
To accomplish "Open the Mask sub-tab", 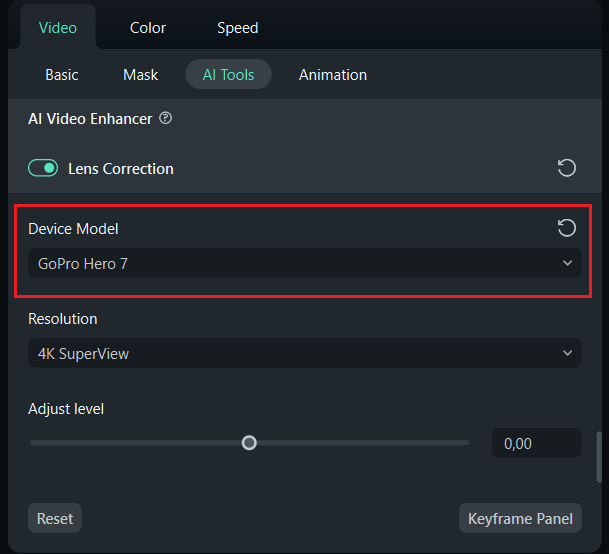I will coord(141,75).
